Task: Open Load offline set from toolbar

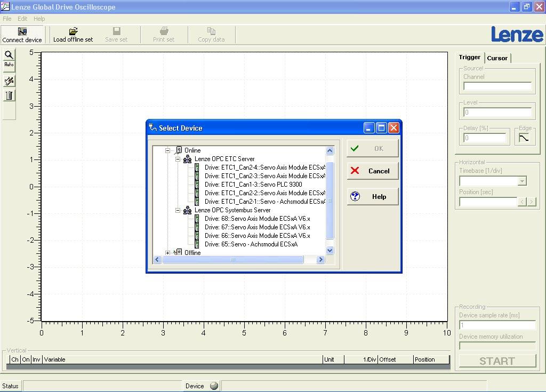Action: [73, 35]
